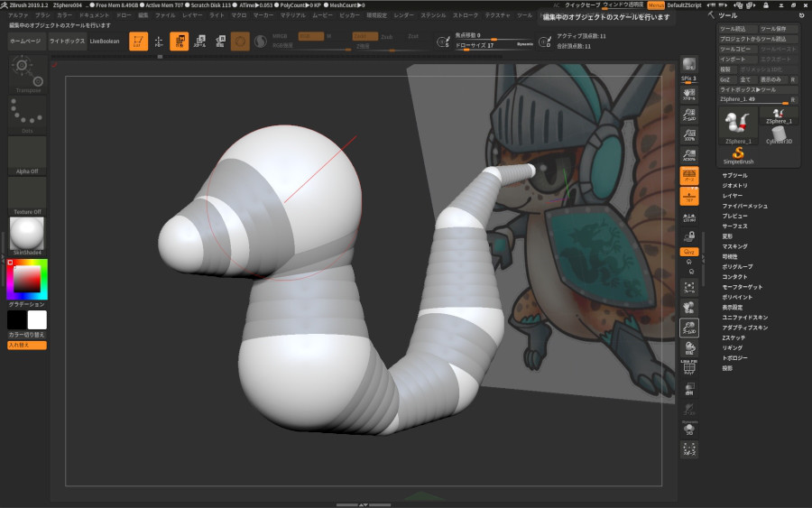812x508 pixels.
Task: Select the Draw mode icon
Action: pos(159,42)
